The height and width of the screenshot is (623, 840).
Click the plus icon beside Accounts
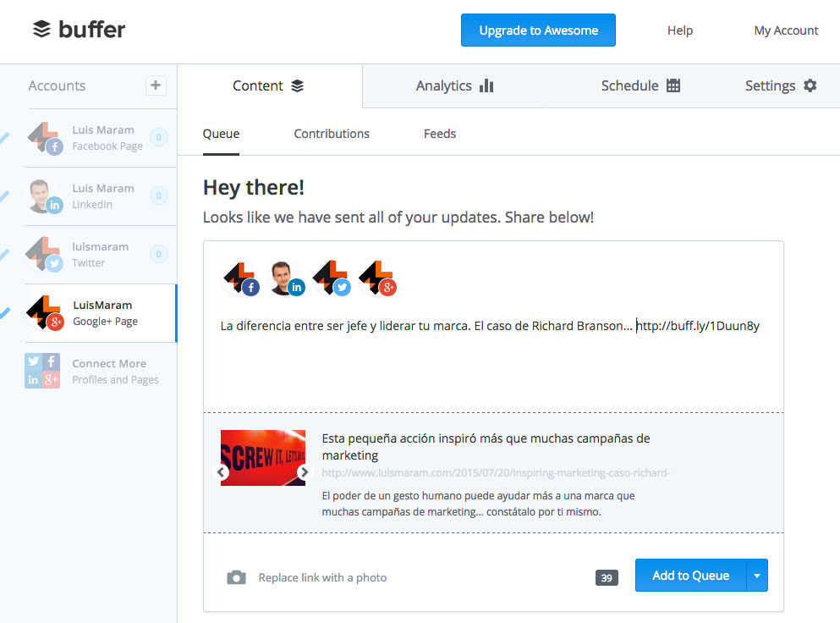tap(156, 85)
